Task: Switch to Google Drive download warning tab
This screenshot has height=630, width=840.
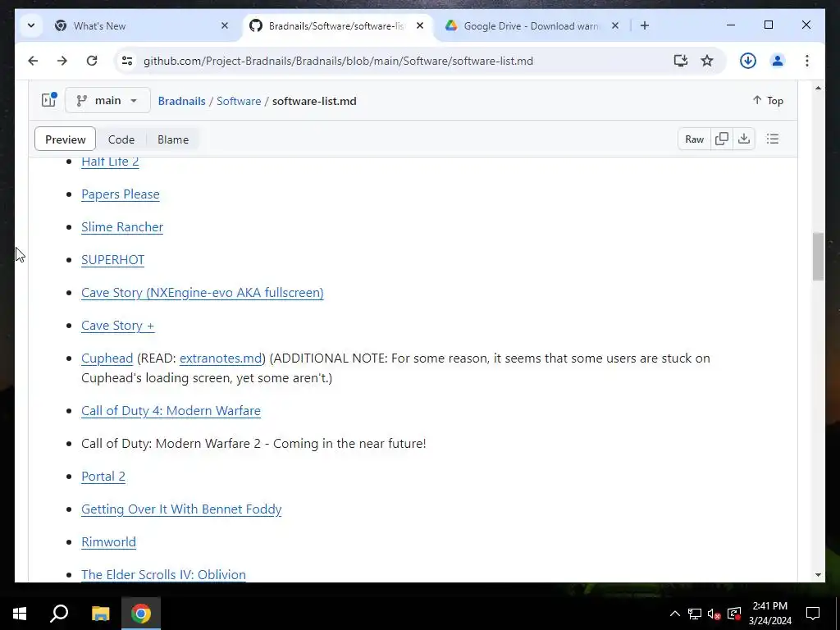Action: [532, 25]
